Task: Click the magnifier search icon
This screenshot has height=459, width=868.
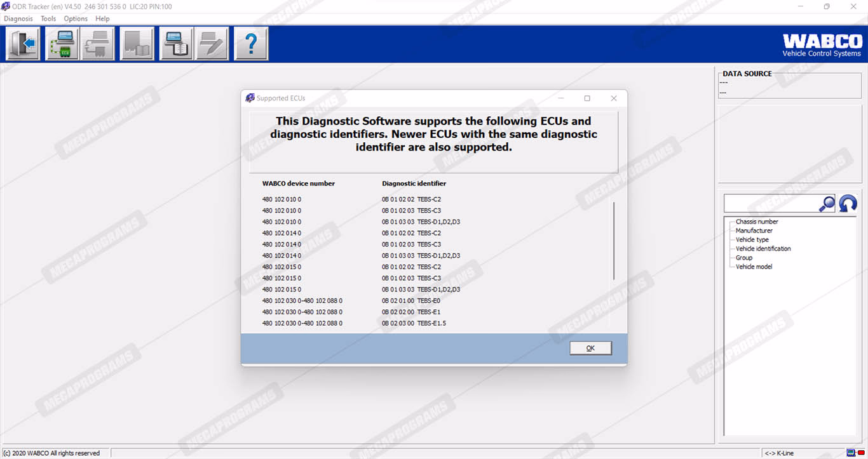Action: pos(827,204)
